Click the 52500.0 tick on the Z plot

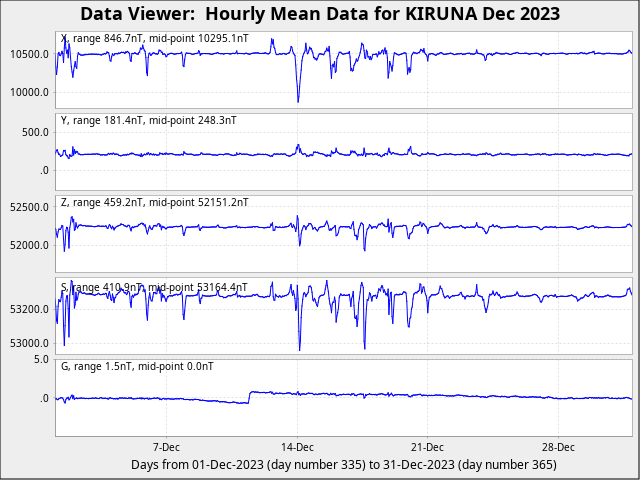click(x=29, y=207)
